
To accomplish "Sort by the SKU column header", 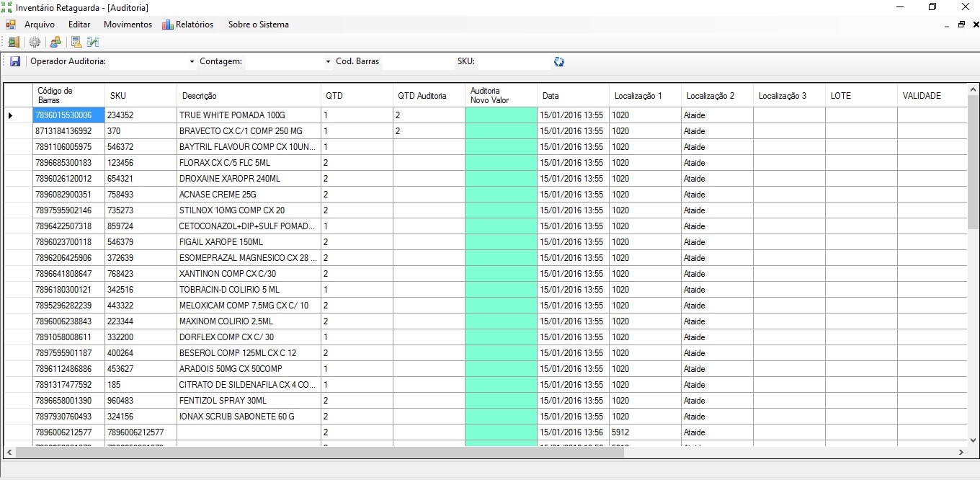I will 141,95.
